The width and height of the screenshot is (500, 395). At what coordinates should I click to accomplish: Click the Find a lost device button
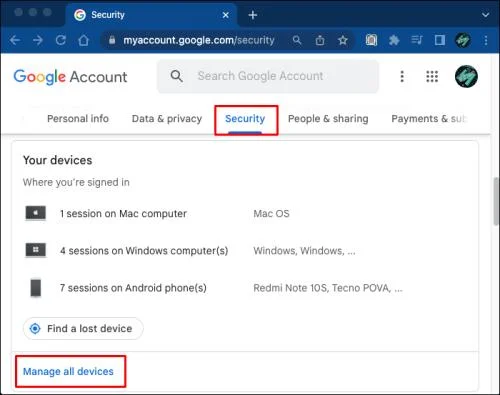point(83,329)
